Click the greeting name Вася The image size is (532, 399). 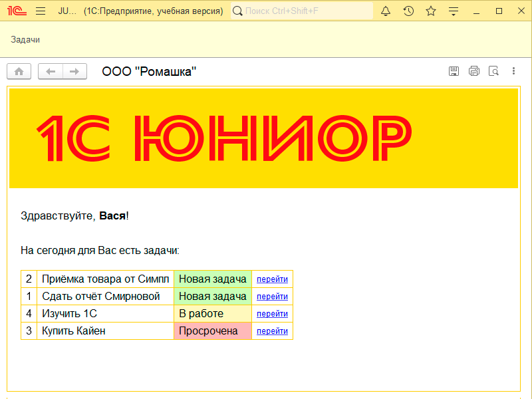coord(112,215)
